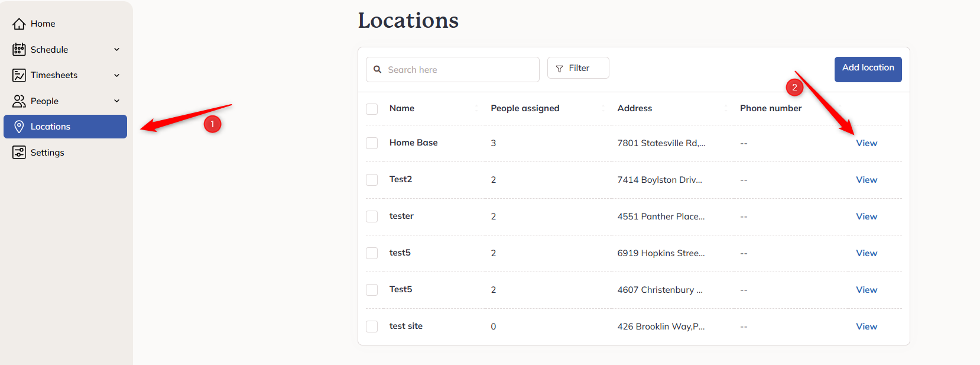
Task: Open View link for Test2
Action: tap(867, 180)
